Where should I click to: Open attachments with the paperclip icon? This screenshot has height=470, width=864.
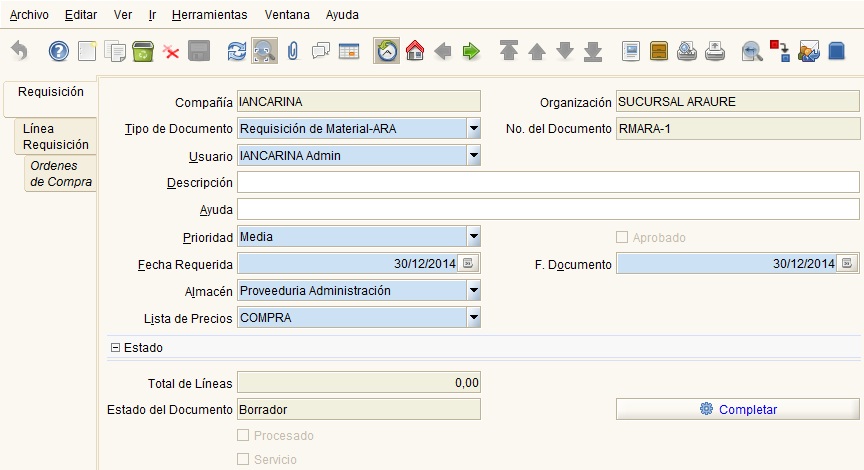(x=293, y=51)
